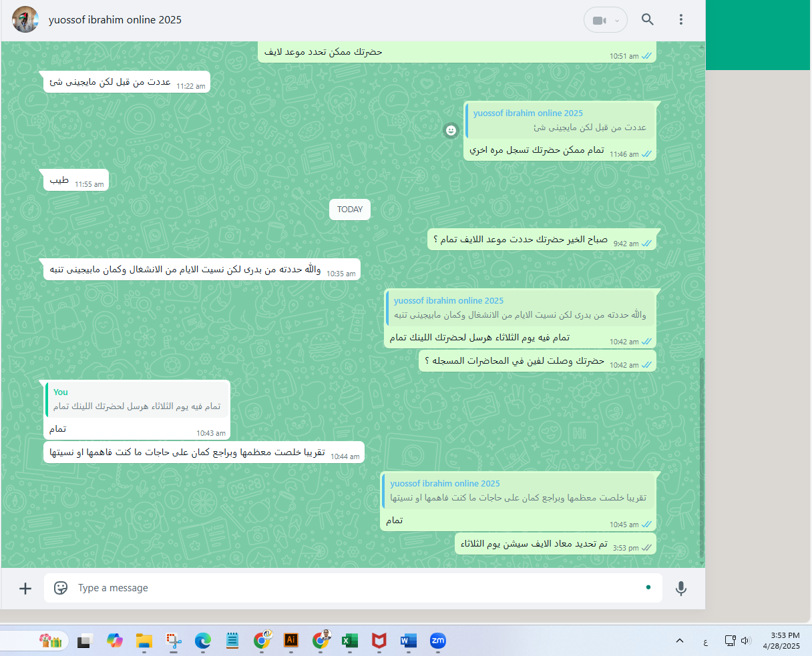
Task: Open contact info via name yuossof ibrahim online 2025
Action: [x=115, y=20]
